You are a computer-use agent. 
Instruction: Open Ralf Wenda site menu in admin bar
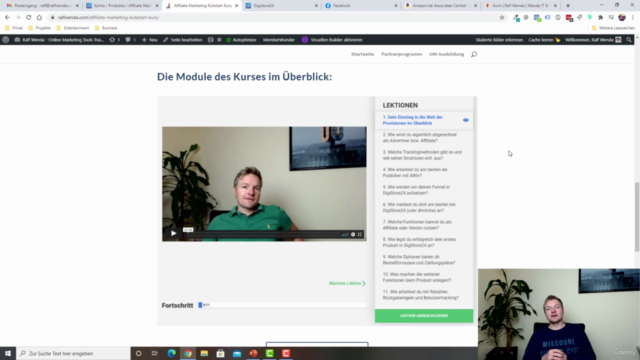pos(59,40)
